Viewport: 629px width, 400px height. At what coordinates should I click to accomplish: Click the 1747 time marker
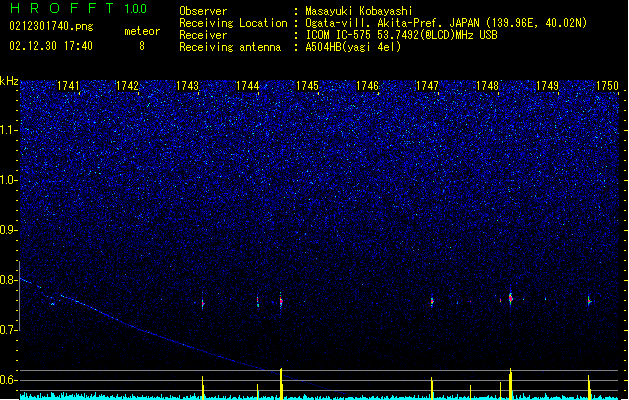[x=427, y=86]
